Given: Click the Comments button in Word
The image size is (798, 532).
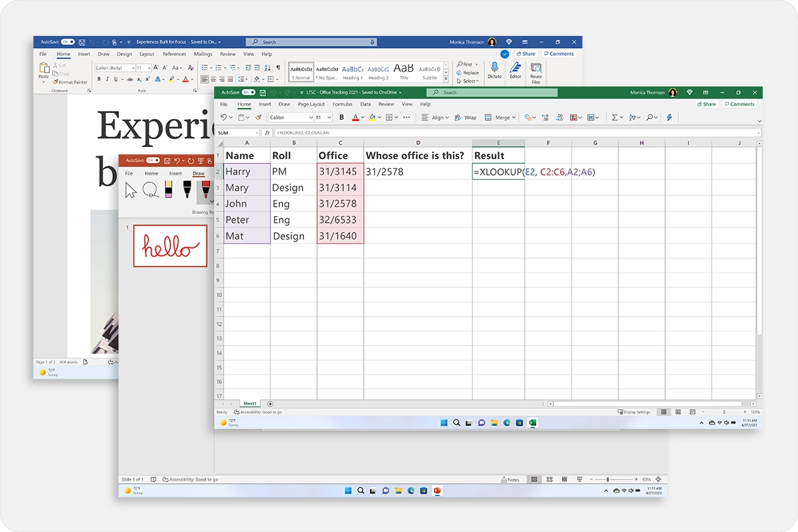Looking at the screenshot, I should click(559, 54).
